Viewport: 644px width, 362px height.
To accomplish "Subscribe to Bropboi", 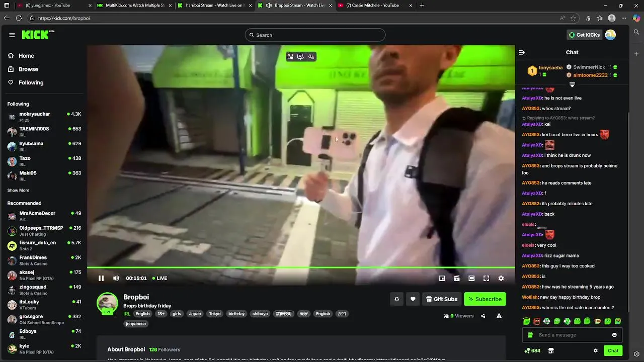I will tap(485, 299).
